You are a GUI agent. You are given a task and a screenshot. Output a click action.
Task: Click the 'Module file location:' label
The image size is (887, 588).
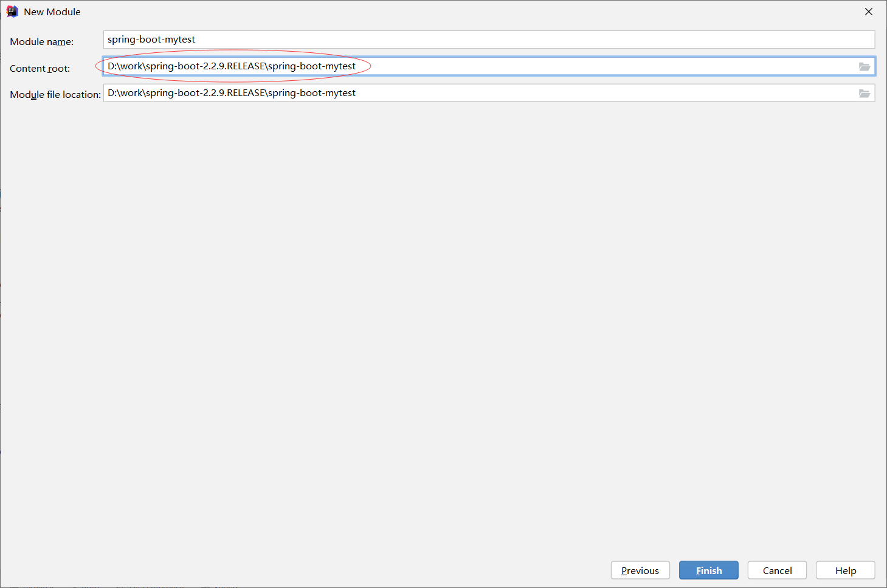click(x=55, y=95)
